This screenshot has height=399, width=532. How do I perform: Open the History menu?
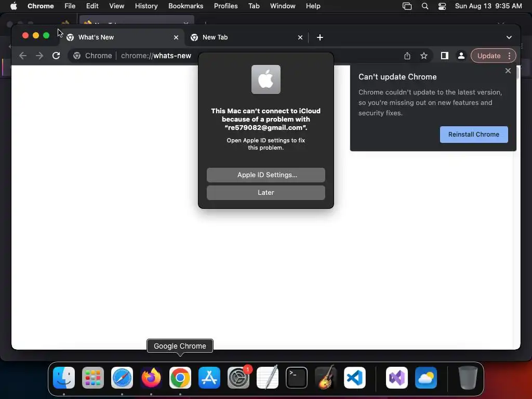click(146, 6)
